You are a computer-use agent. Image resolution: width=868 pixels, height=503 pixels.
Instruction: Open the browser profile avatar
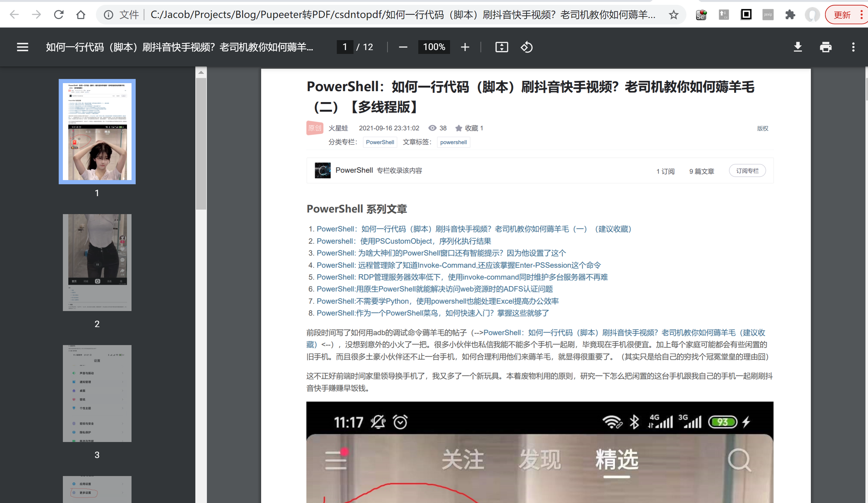pyautogui.click(x=812, y=14)
